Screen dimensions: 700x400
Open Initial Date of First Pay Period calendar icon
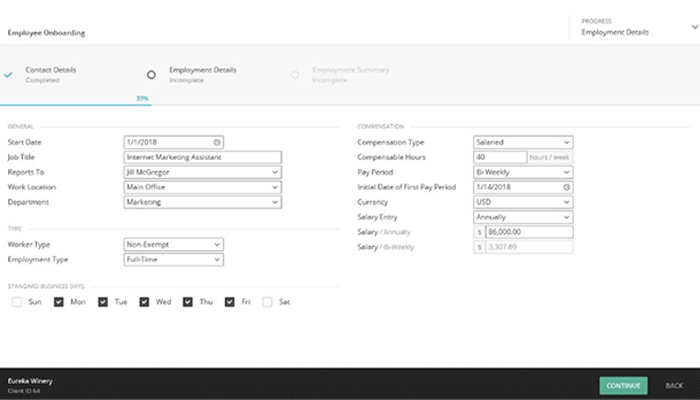click(566, 187)
